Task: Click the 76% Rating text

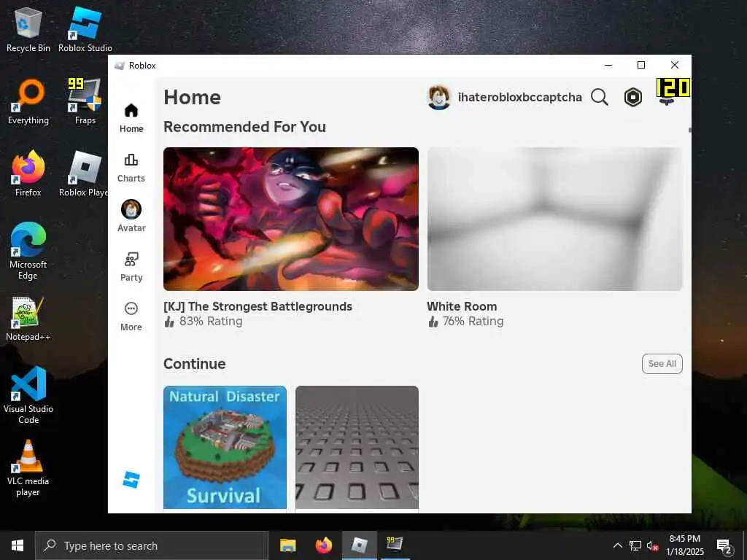Action: (473, 322)
